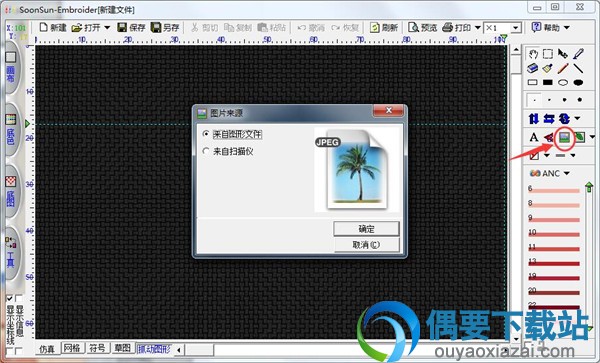Expand the 打开 dropdown arrow
The width and height of the screenshot is (600, 363).
coord(107,28)
